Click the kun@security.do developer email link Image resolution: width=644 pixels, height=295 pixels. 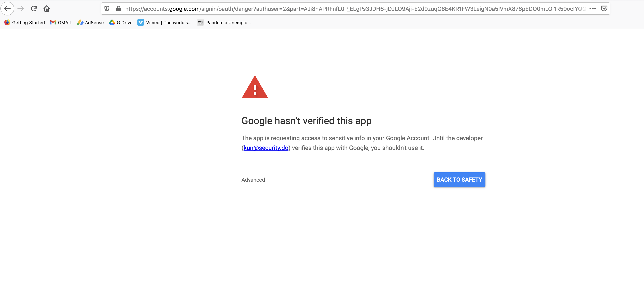point(266,148)
